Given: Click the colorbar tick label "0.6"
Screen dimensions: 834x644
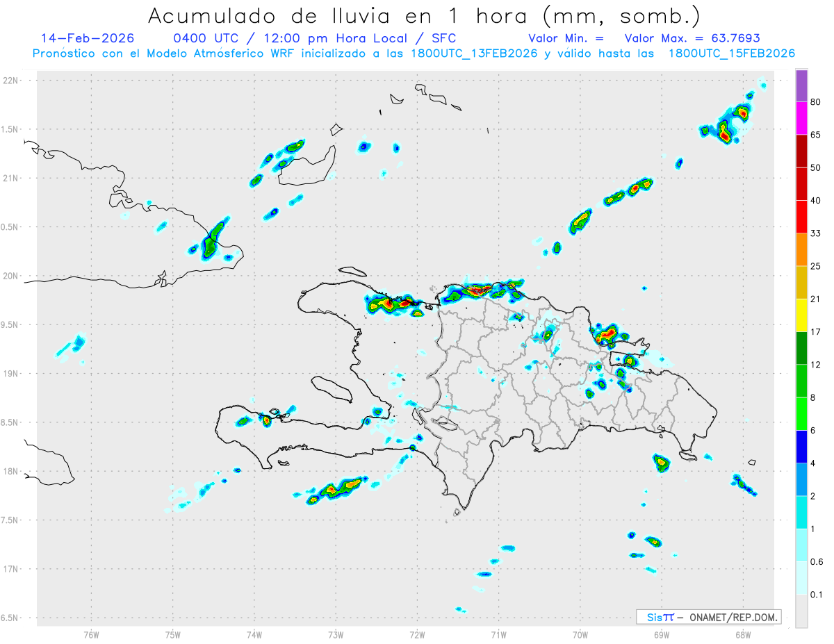Looking at the screenshot, I should click(x=817, y=562).
